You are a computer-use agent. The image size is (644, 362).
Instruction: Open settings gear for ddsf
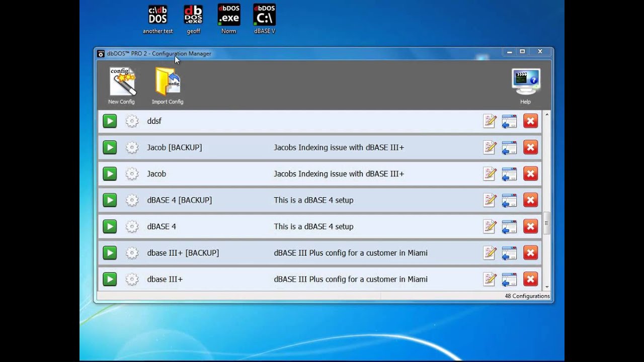pyautogui.click(x=132, y=121)
